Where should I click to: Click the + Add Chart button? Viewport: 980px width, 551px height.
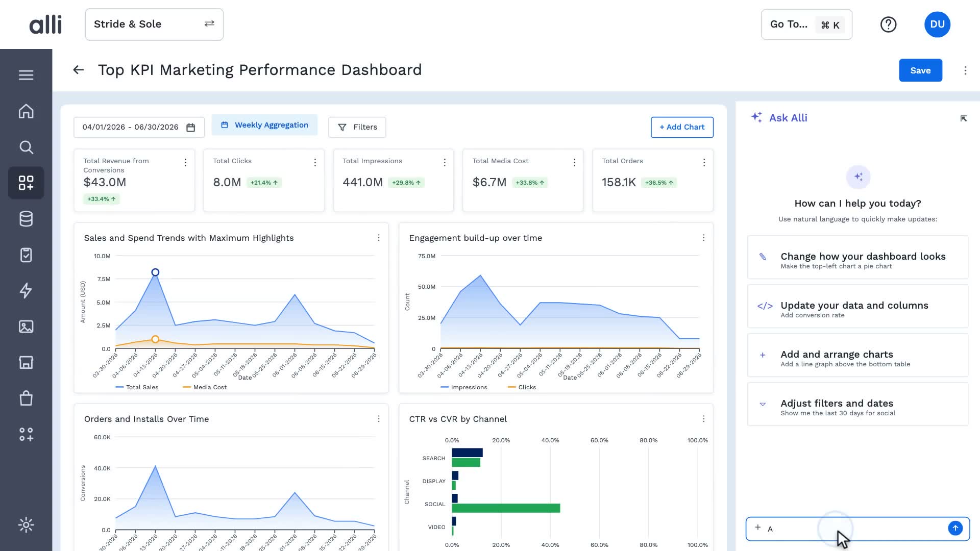click(x=682, y=127)
